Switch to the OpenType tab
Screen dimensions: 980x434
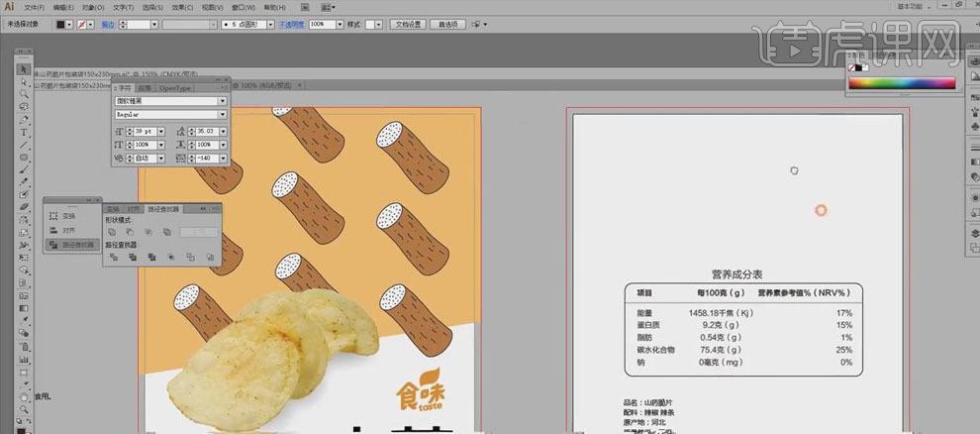pos(175,88)
